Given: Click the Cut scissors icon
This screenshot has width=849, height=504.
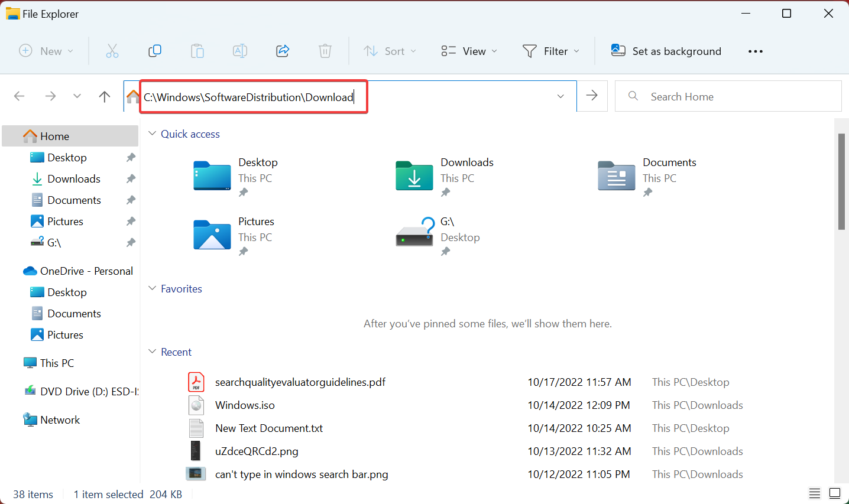Looking at the screenshot, I should [112, 51].
